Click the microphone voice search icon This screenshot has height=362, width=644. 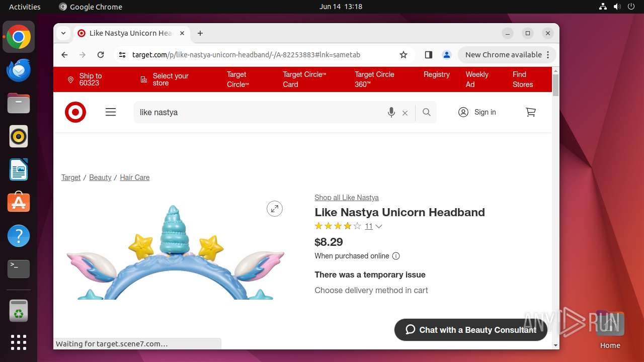(391, 112)
